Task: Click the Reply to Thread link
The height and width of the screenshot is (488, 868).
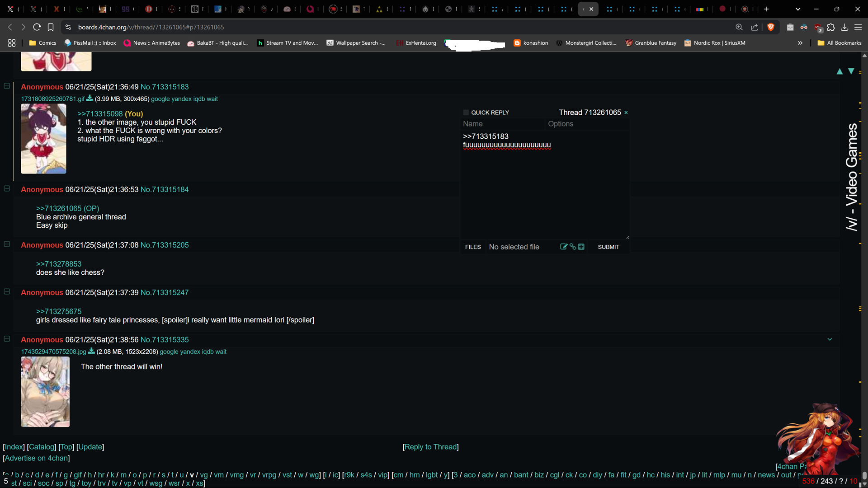Action: tap(430, 446)
